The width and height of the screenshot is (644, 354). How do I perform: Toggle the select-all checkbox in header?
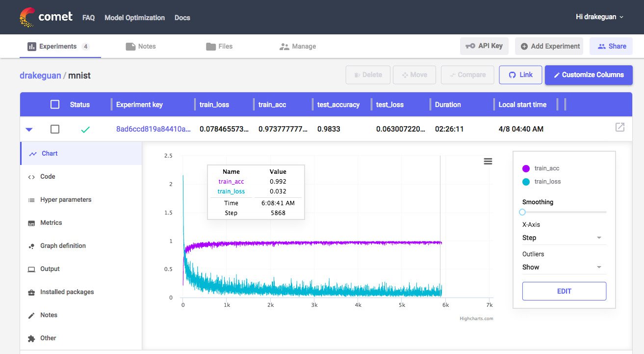[55, 105]
